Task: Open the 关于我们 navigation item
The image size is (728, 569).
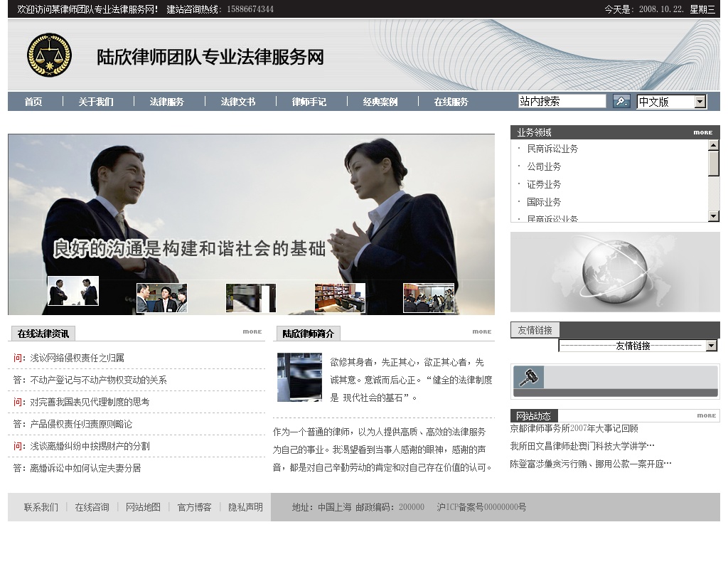Action: pos(95,102)
